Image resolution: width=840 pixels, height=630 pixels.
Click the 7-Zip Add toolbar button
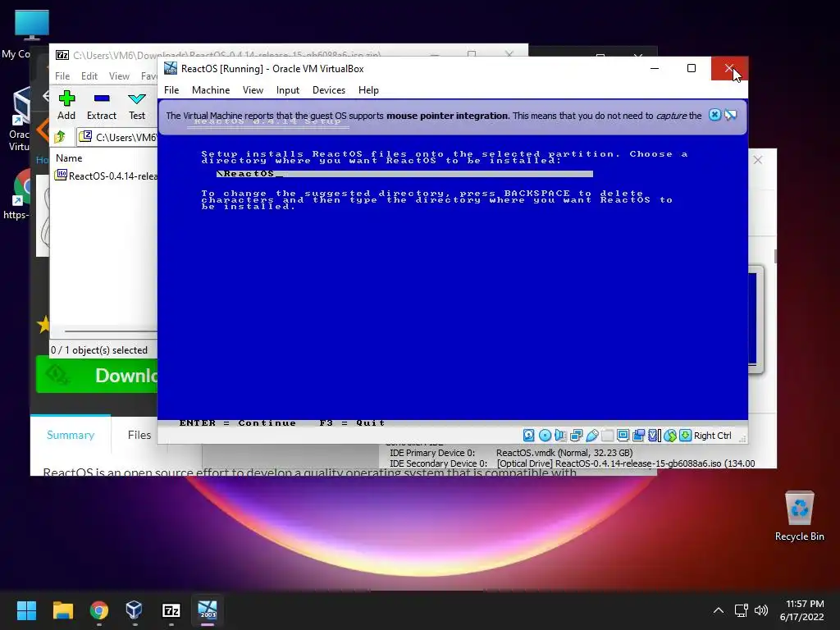pyautogui.click(x=66, y=105)
